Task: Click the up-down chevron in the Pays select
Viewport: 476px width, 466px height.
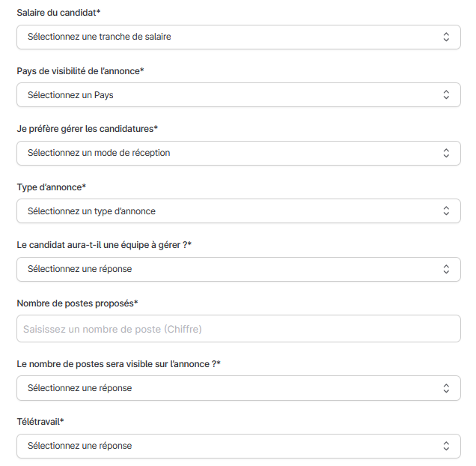Action: coord(446,95)
